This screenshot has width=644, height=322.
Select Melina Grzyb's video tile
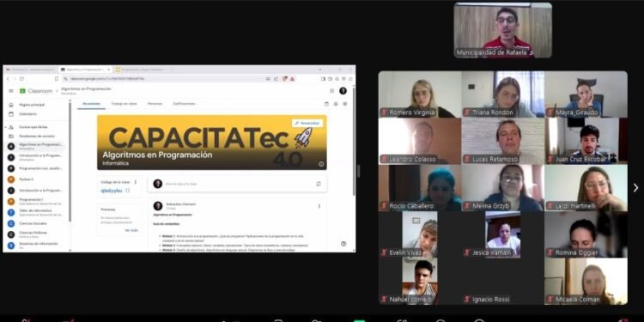503,188
